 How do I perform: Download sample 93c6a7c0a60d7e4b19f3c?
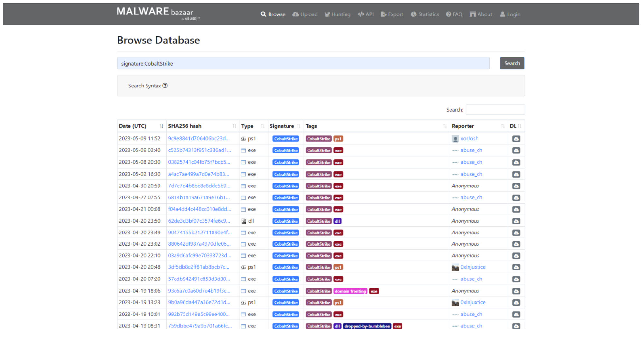(516, 291)
